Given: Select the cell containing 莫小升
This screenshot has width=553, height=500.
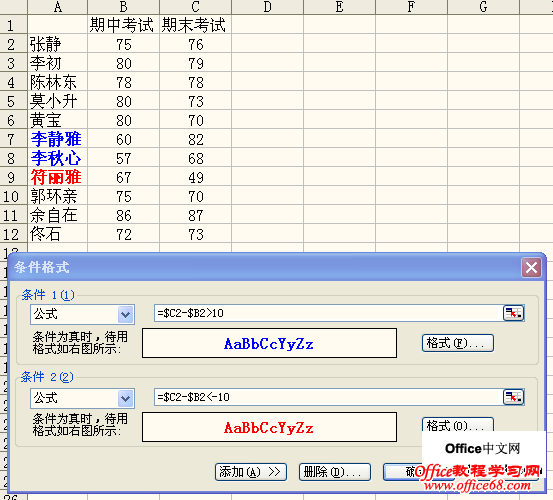Looking at the screenshot, I should tap(57, 101).
